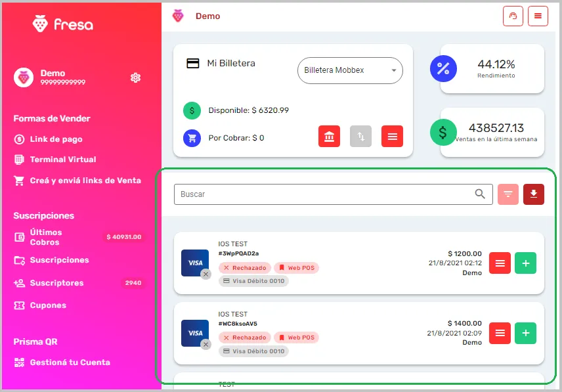Open menu for the $ 1200.00 transaction
Viewport: 562px width, 392px height.
[x=500, y=263]
